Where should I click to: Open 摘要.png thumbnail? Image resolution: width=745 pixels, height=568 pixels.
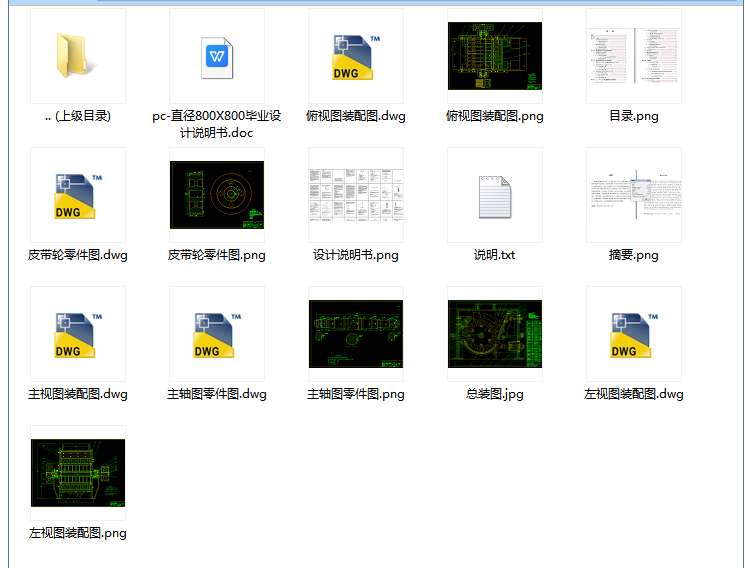pos(634,195)
